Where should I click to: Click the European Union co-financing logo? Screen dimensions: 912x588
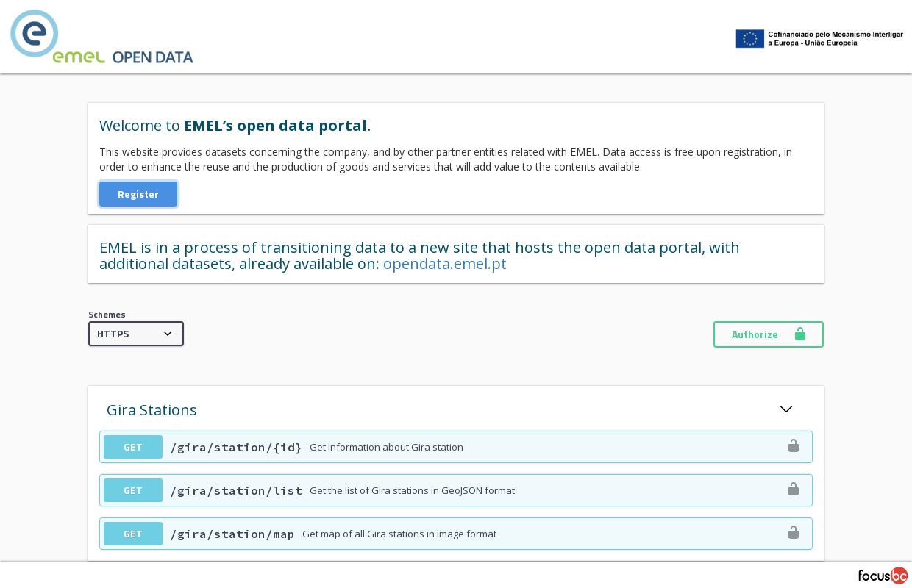tap(819, 38)
